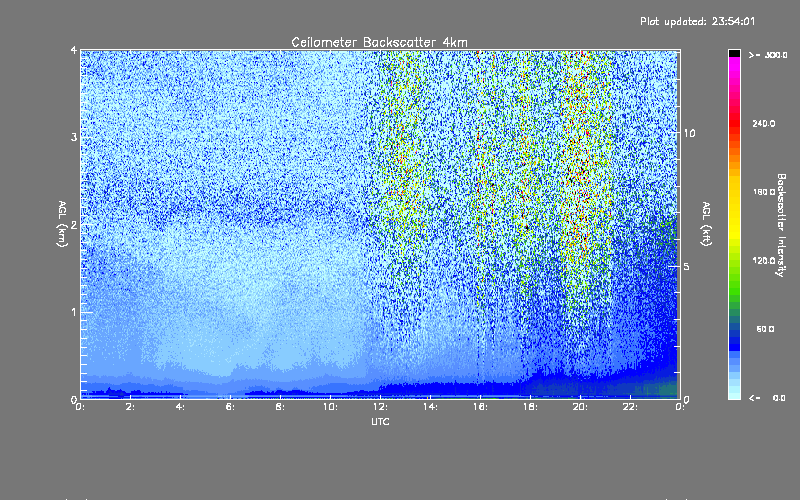800x500 pixels.
Task: Click the 18: hour tick label
Action: pyautogui.click(x=530, y=407)
